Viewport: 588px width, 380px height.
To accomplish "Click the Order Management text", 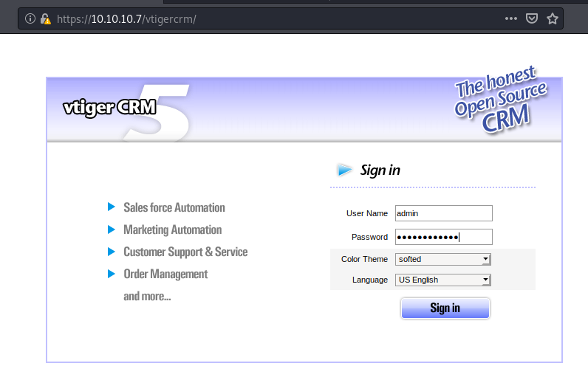I will click(165, 274).
